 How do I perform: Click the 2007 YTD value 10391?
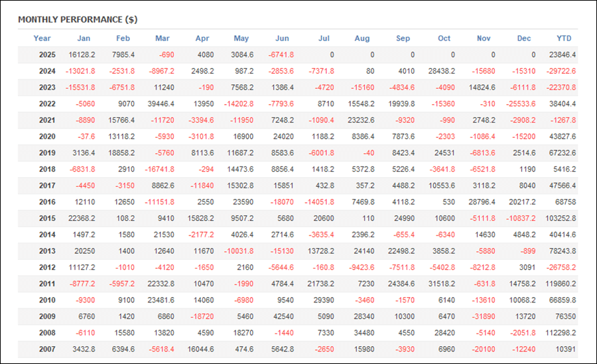565,349
